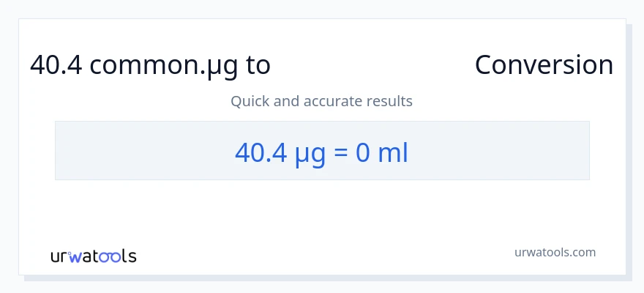Click the '40.4 common.µg to' heading text

tap(150, 65)
